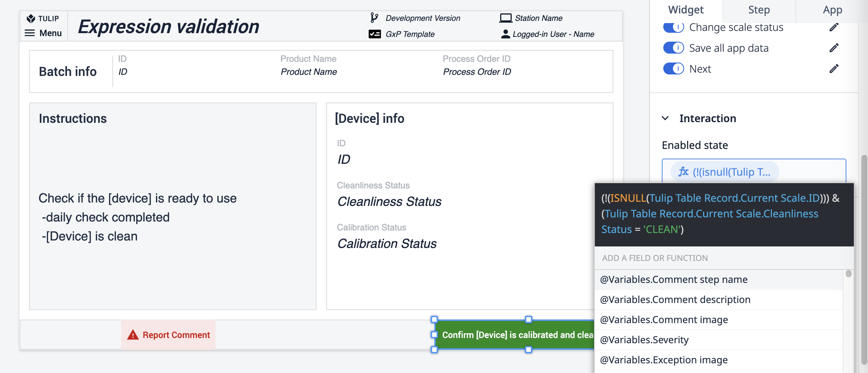Click the [Device] info heading
The image size is (868, 373).
(x=370, y=118)
